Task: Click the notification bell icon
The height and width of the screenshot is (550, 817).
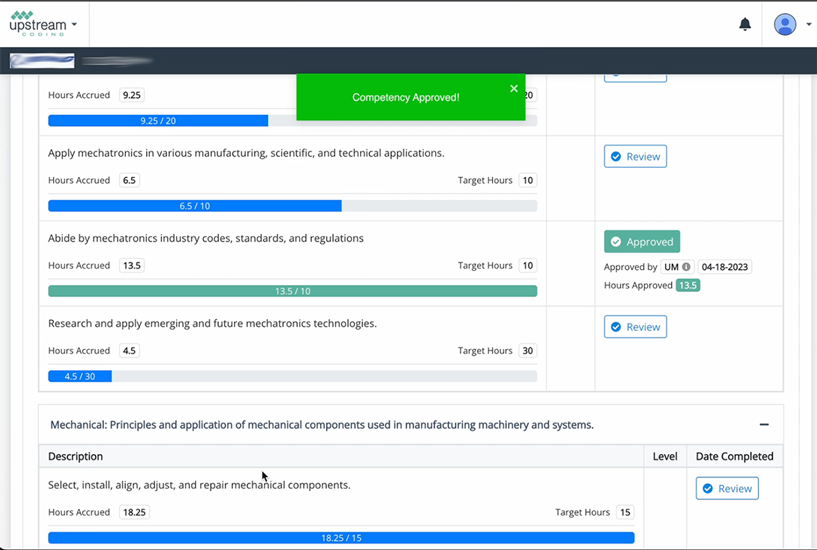Action: pyautogui.click(x=745, y=24)
